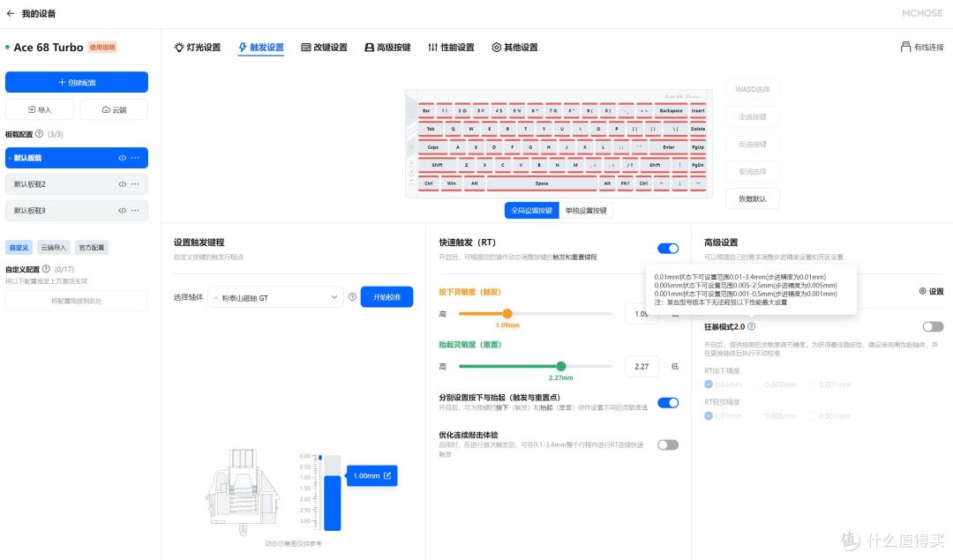Open the 高级按键 advanced keys tab
The image size is (953, 560).
pyautogui.click(x=387, y=48)
